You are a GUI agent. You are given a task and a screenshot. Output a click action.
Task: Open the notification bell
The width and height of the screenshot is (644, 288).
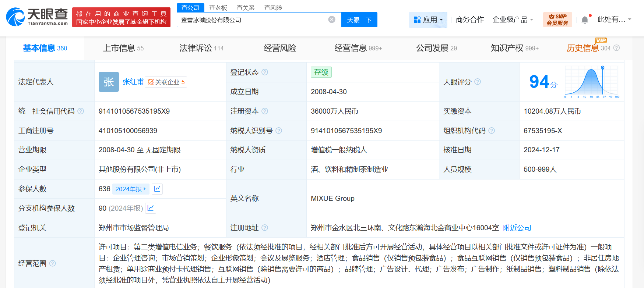(585, 20)
